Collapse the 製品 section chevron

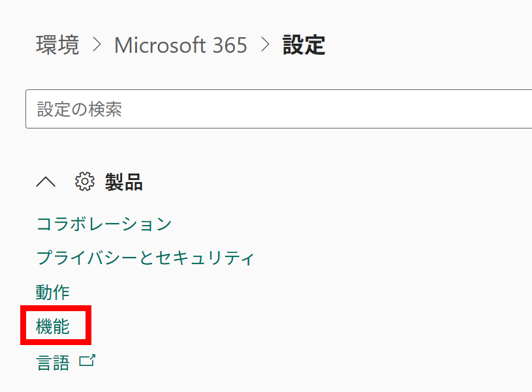coord(46,182)
